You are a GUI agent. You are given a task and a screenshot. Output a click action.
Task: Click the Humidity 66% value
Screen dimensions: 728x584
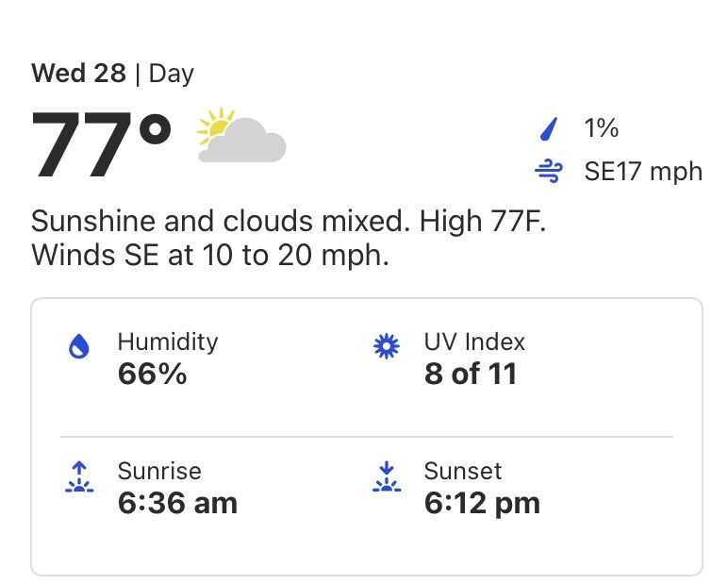(x=152, y=374)
